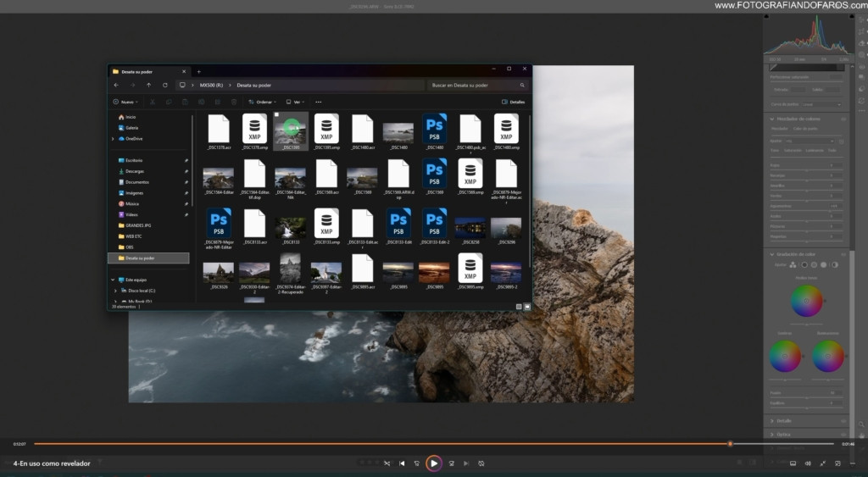The width and height of the screenshot is (868, 477).
Task: Click the Iluminaciones color wheel
Action: (x=828, y=356)
